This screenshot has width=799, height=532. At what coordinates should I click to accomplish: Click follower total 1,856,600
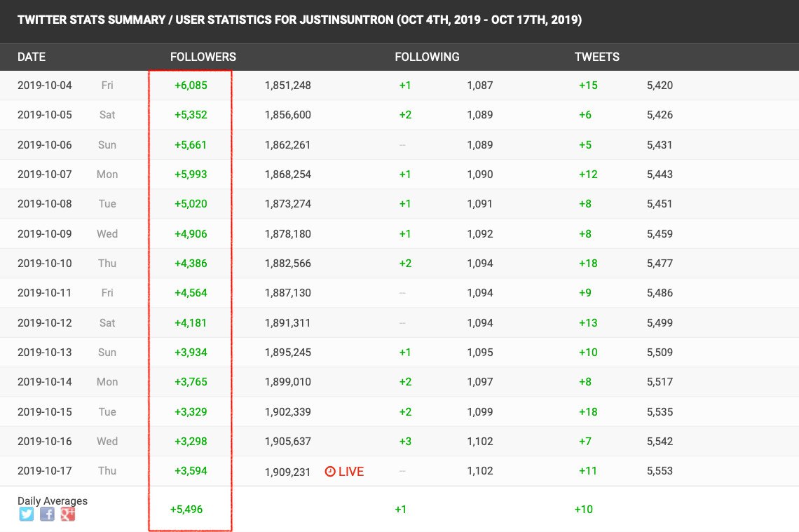(x=288, y=115)
